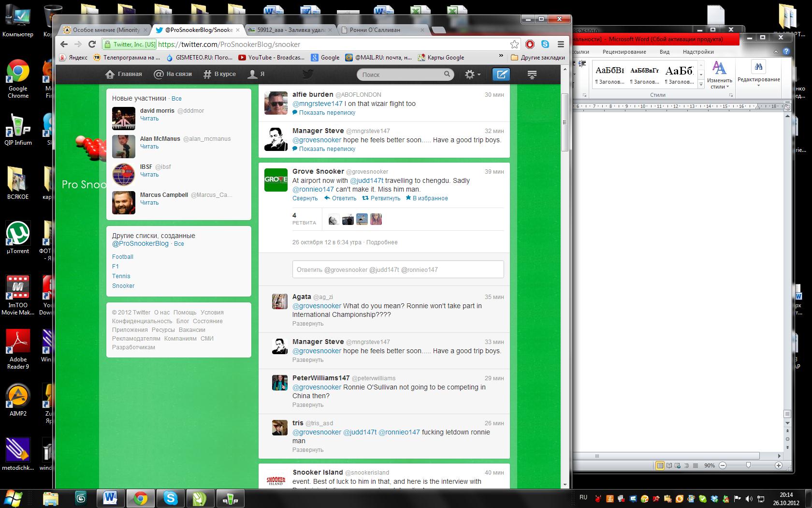Open the Chrome customize menu

click(x=561, y=45)
